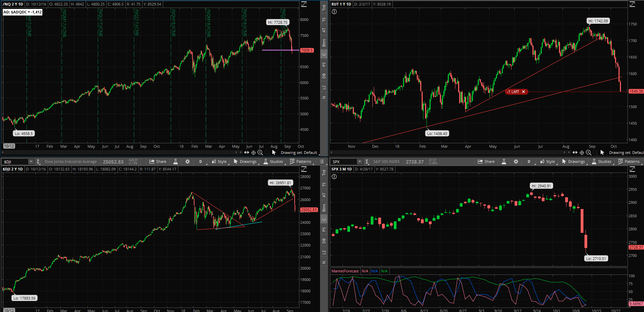
Task: Select the crosshair pan tool on /NQ chart
Action: 254,152
